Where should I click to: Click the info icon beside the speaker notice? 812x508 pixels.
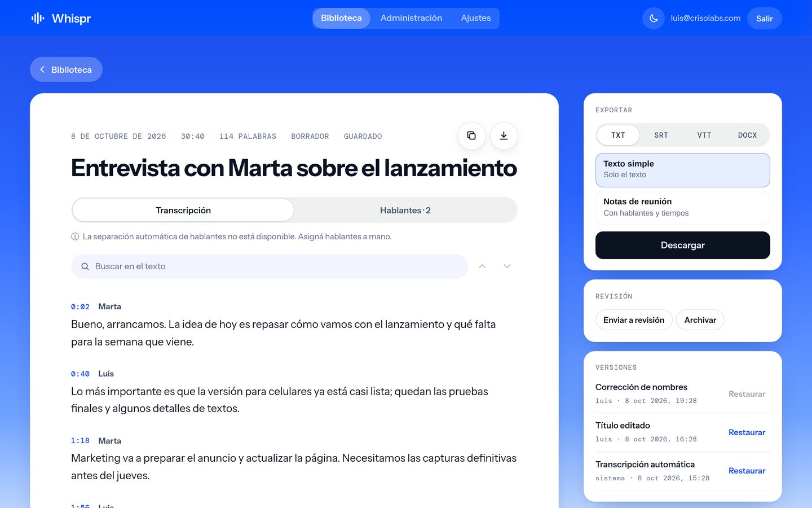click(75, 237)
